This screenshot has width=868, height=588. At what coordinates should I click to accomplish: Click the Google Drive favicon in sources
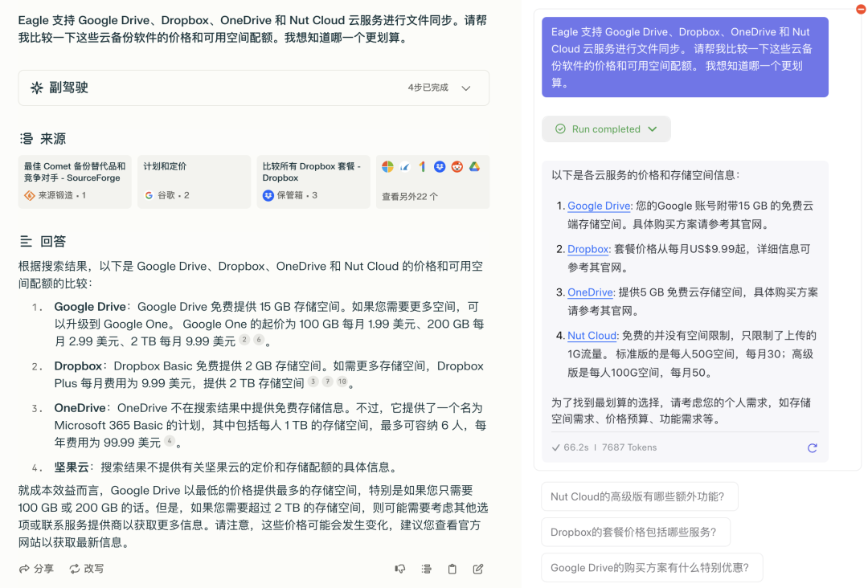coord(474,166)
